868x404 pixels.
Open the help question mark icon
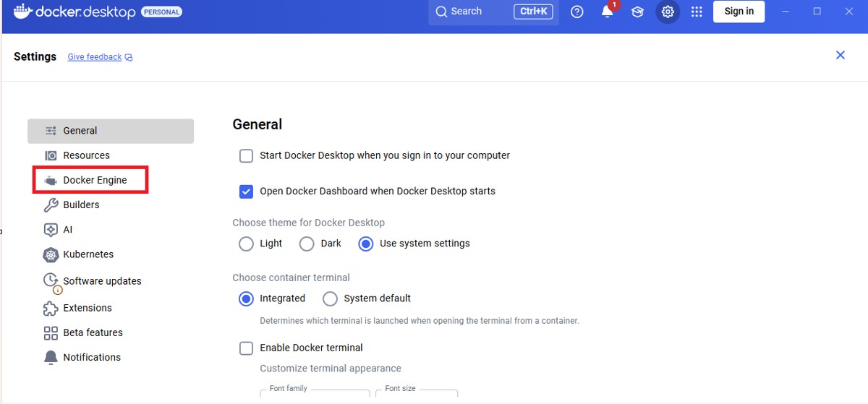pyautogui.click(x=576, y=12)
